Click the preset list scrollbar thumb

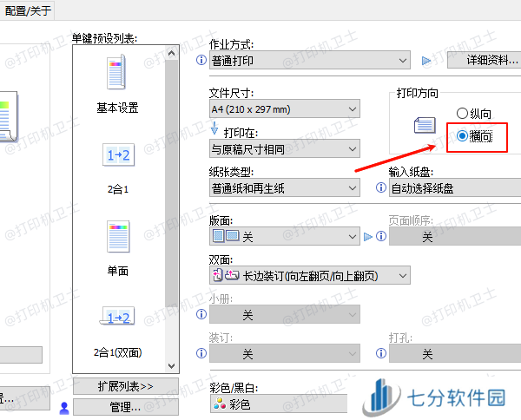pyautogui.click(x=171, y=184)
